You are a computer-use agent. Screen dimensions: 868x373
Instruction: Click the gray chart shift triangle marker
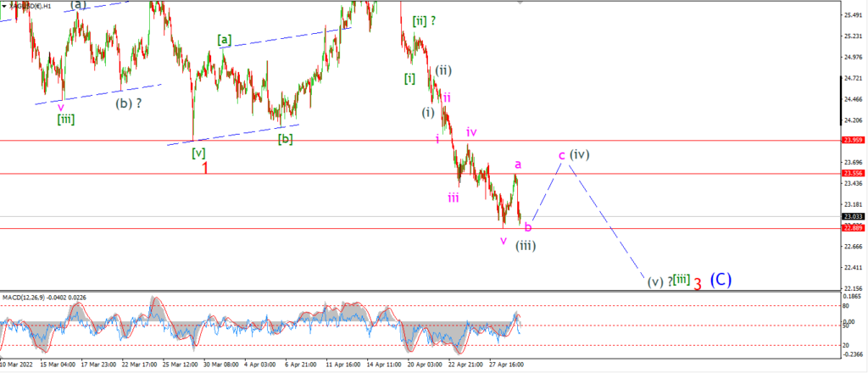520,3
